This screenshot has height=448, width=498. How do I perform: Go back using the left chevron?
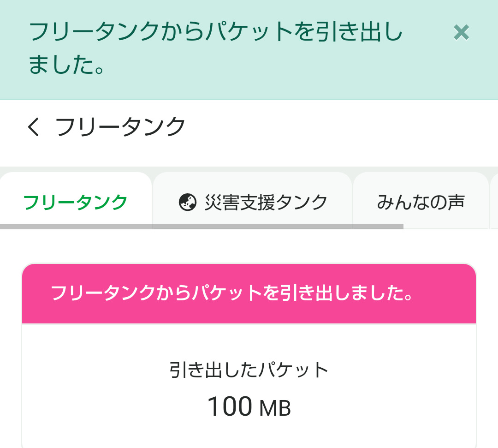tap(34, 127)
